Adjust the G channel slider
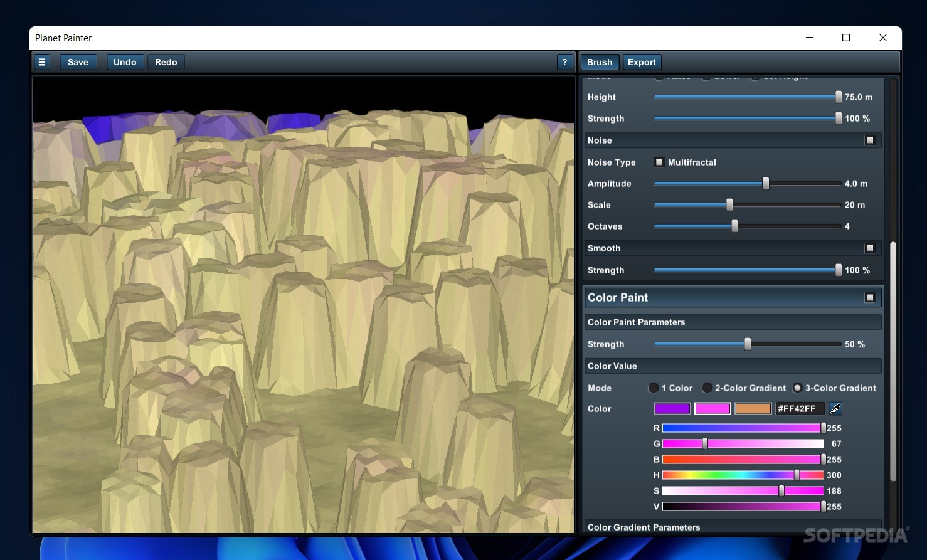 click(x=743, y=444)
